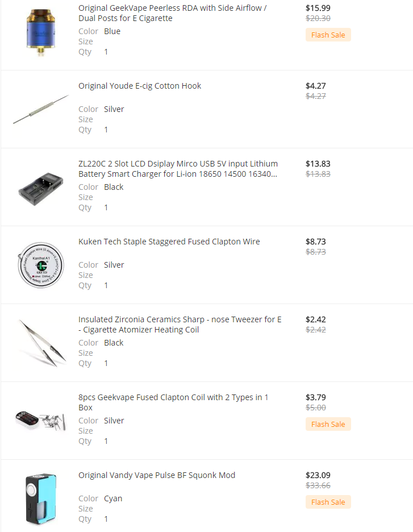413x532 pixels.
Task: Open the Original Youde E-cig Cotton Hook link
Action: [140, 86]
